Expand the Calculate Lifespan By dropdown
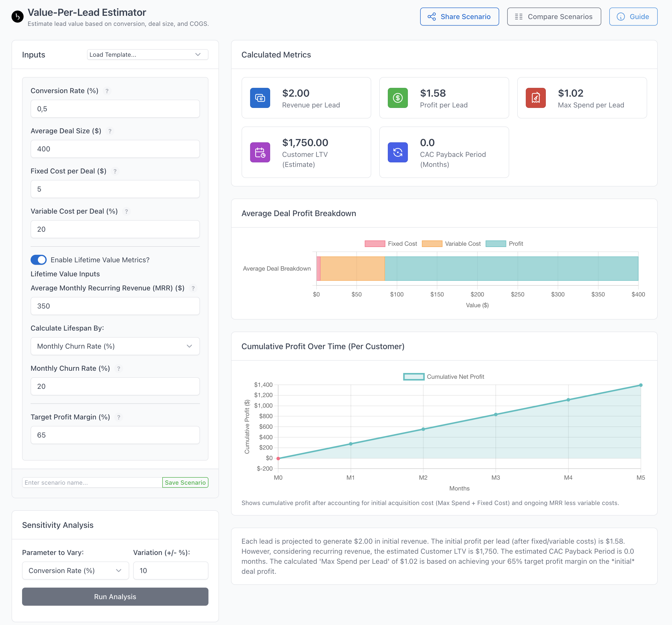672x625 pixels. tap(115, 346)
